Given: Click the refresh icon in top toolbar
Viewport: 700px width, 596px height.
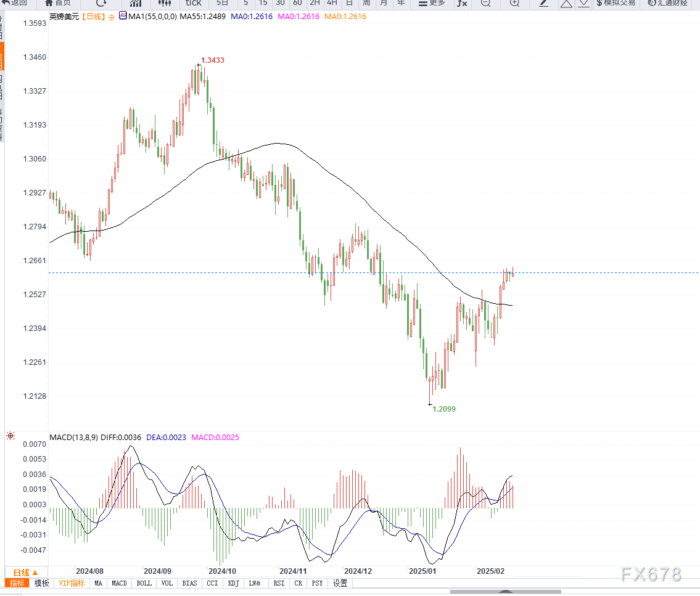Looking at the screenshot, I should (101, 3).
